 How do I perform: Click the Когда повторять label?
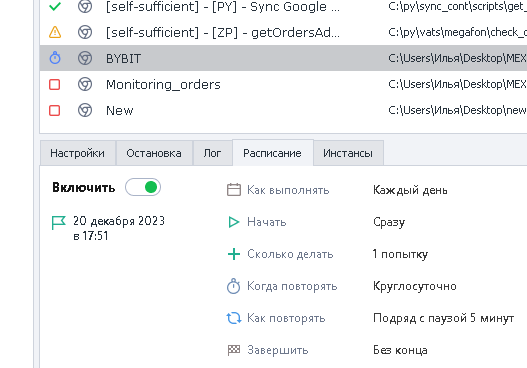tap(292, 286)
